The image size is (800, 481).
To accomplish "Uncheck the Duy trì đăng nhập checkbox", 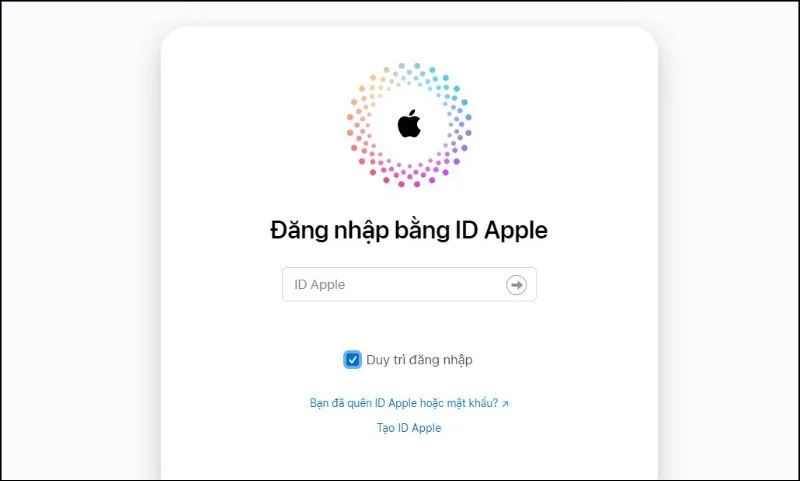I will pos(352,360).
